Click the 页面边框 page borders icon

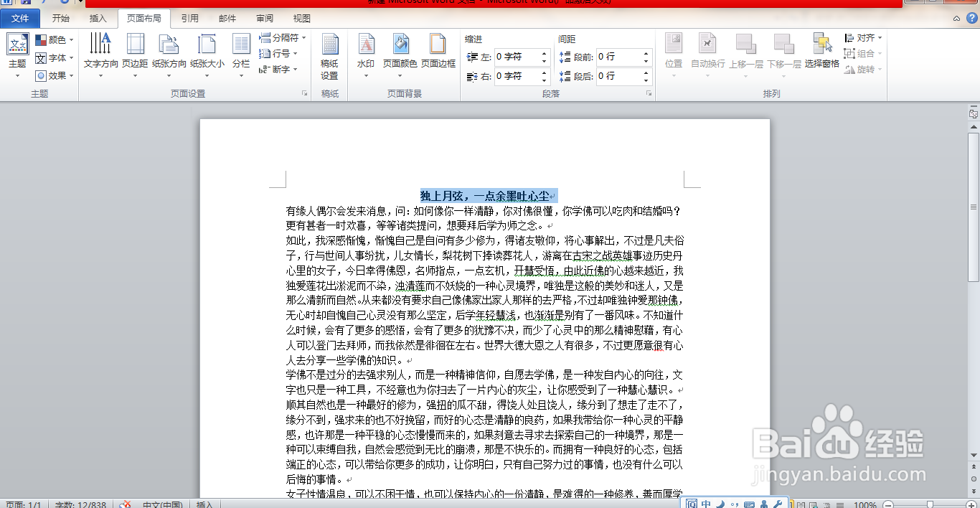[438, 44]
